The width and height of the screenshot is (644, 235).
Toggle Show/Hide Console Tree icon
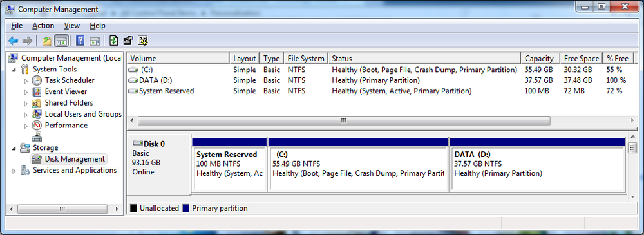[x=61, y=41]
